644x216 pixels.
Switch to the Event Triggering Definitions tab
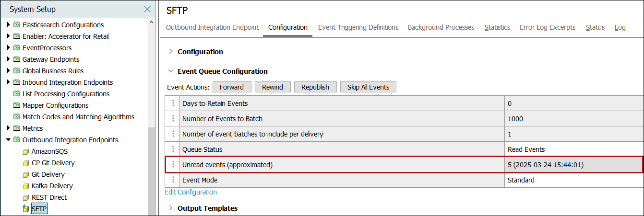click(358, 27)
